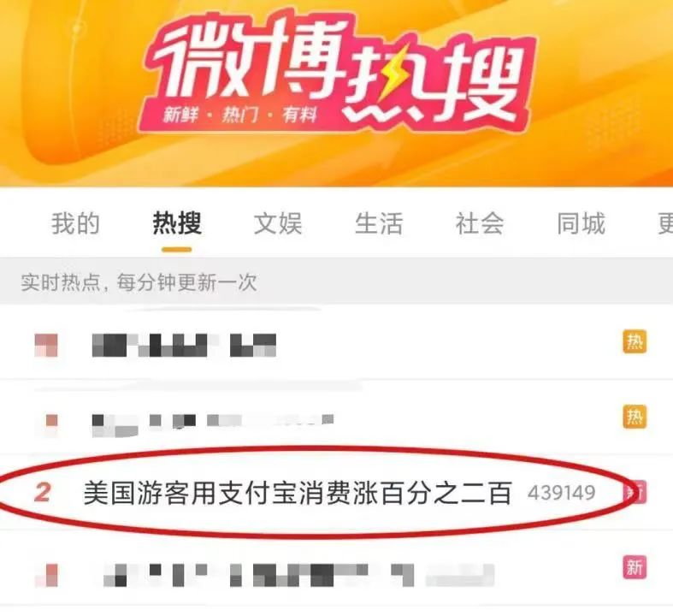The image size is (673, 616).
Task: Open the 生活 tab
Action: [x=379, y=223]
